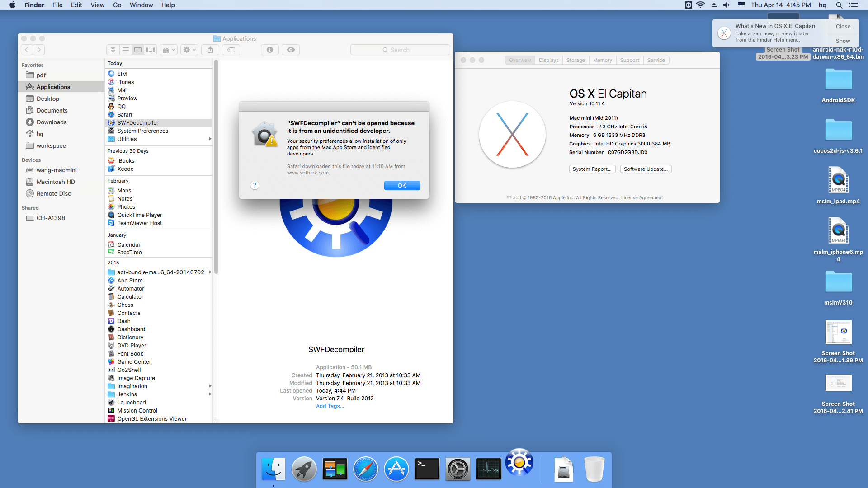
Task: Click the OK button to dismiss dialog
Action: [x=401, y=185]
